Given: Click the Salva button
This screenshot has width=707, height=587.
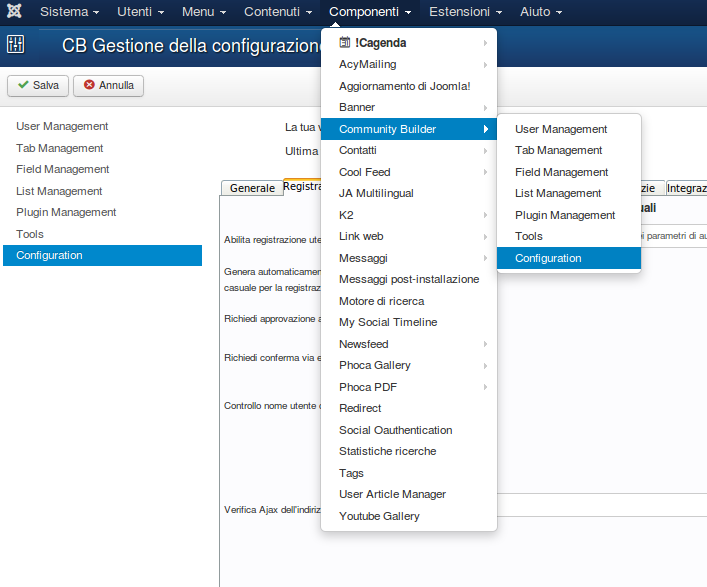Looking at the screenshot, I should coord(38,85).
